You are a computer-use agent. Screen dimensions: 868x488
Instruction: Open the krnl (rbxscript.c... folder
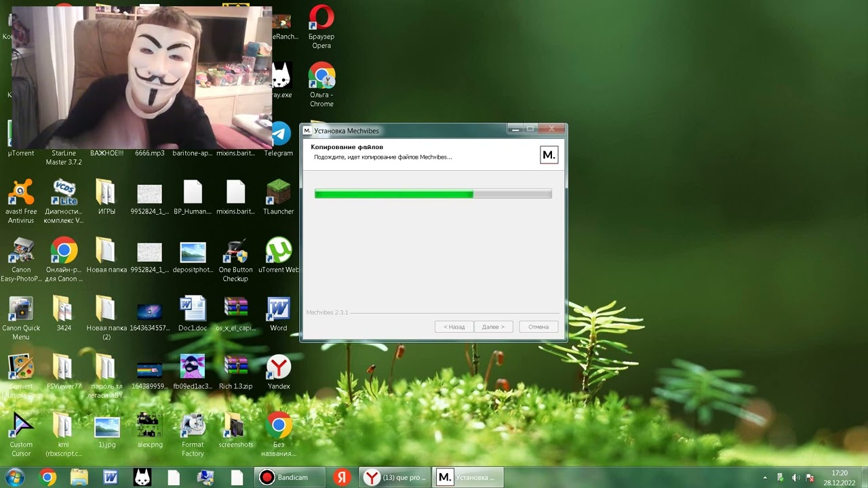tap(64, 435)
